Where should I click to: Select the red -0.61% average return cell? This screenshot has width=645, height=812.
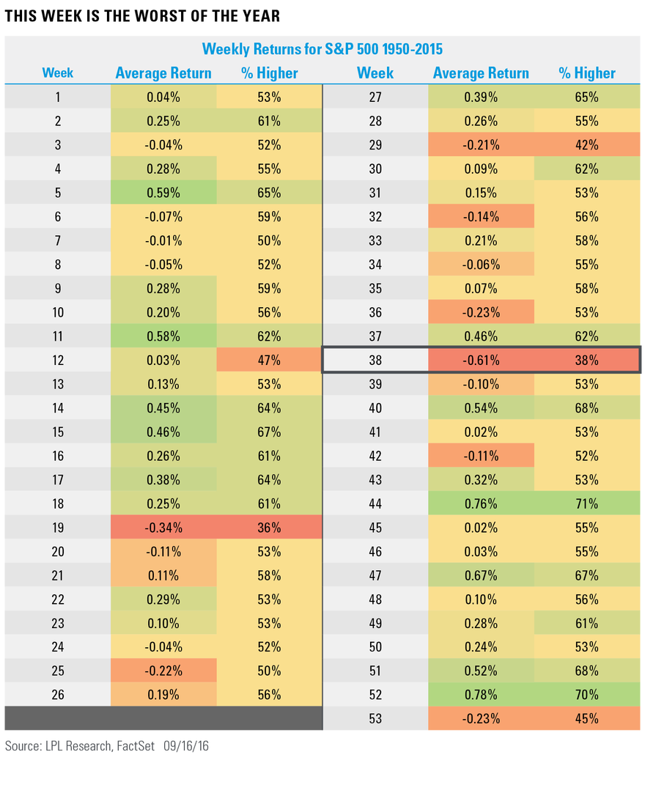pyautogui.click(x=482, y=361)
